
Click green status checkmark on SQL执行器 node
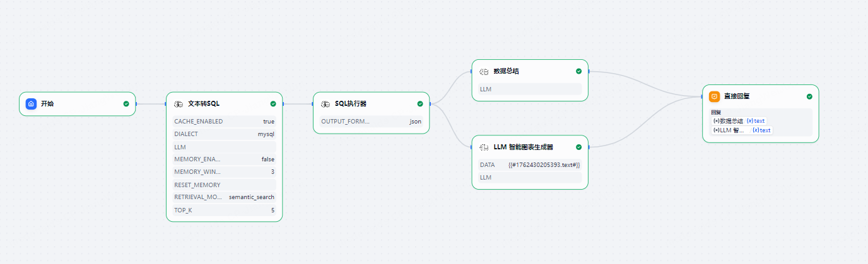420,104
